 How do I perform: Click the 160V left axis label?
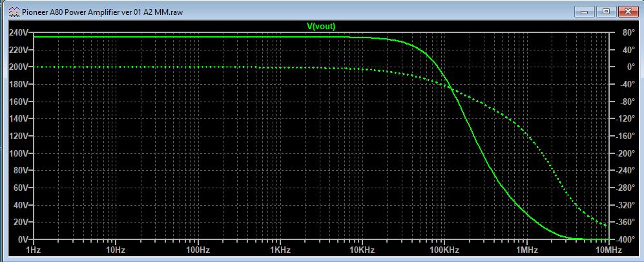pos(19,102)
